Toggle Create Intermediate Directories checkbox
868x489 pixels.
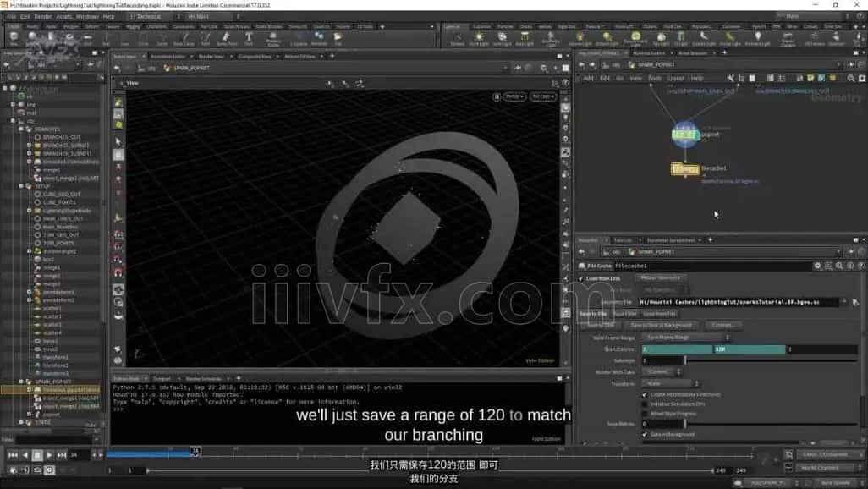pyautogui.click(x=645, y=395)
